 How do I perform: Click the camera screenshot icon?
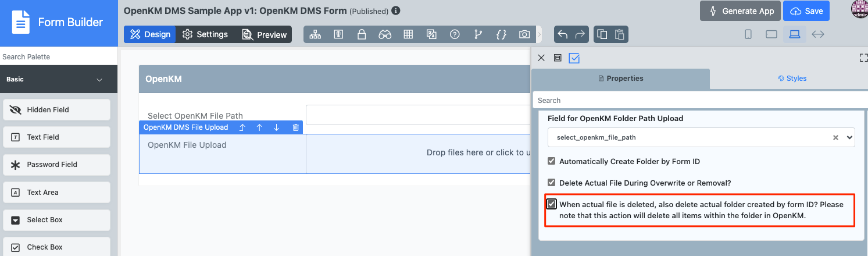(x=524, y=34)
